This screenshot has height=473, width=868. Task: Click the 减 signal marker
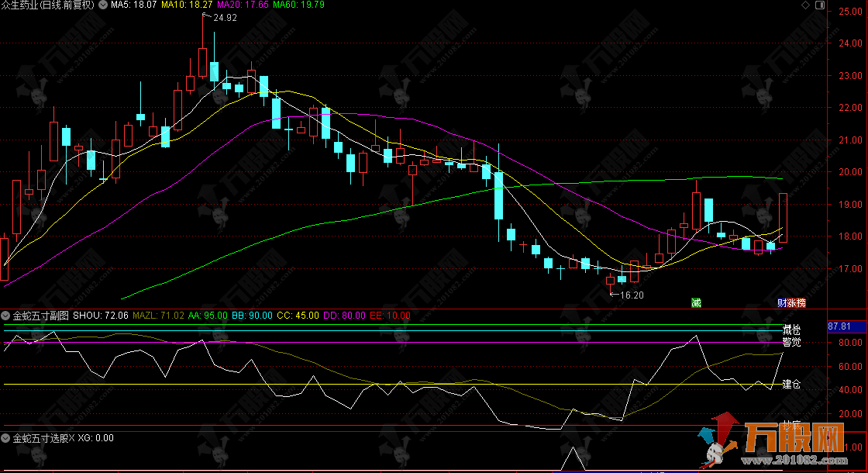696,302
